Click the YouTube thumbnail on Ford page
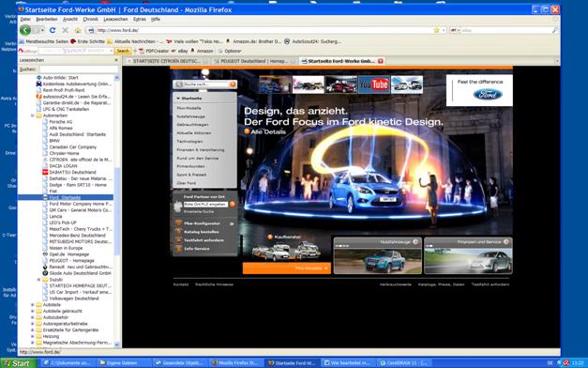This screenshot has height=368, width=588. click(x=374, y=84)
